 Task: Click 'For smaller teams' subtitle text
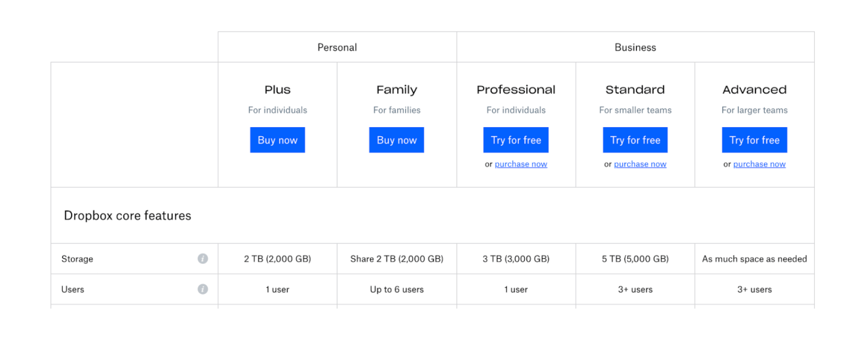[635, 110]
